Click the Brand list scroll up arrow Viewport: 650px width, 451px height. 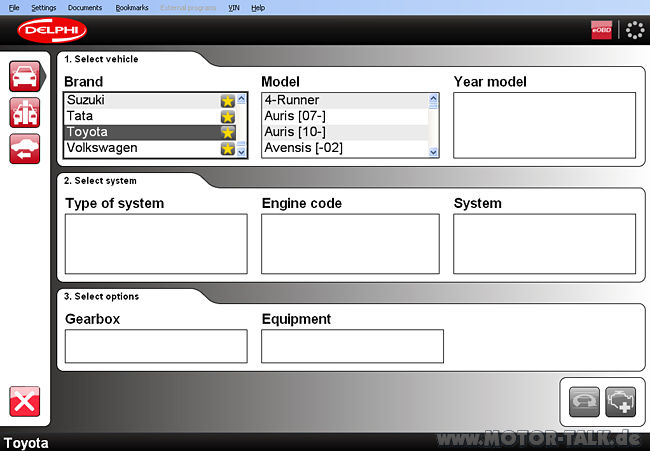(x=241, y=98)
